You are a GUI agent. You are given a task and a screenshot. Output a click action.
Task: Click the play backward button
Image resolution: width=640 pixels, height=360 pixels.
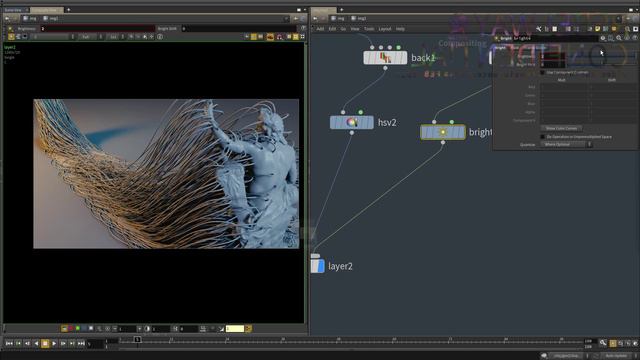tap(36, 344)
